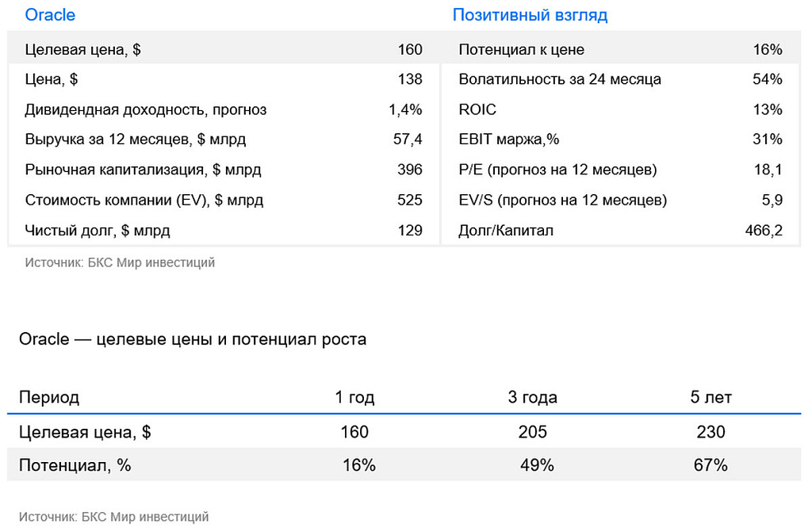
Task: Select the Дивидендная доходность, прогноз label
Action: [x=145, y=109]
